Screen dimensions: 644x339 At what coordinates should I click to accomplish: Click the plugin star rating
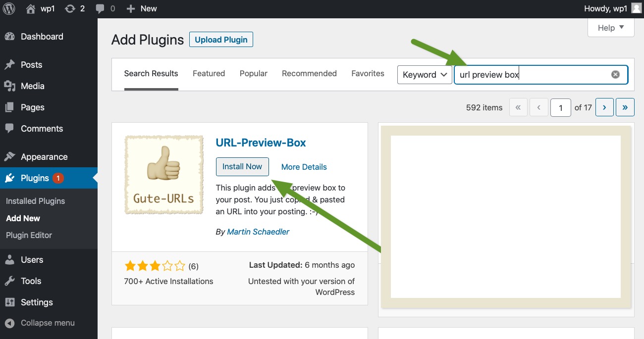tap(155, 266)
